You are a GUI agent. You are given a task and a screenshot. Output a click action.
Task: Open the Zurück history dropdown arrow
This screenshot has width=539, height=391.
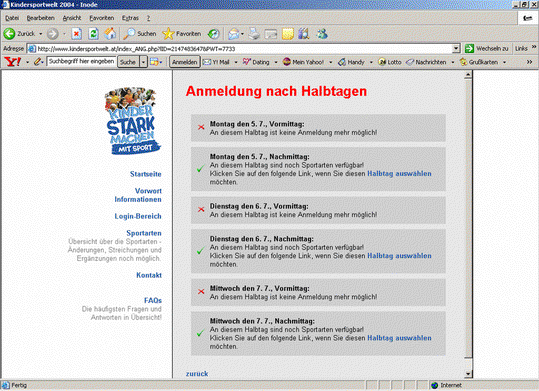point(41,34)
